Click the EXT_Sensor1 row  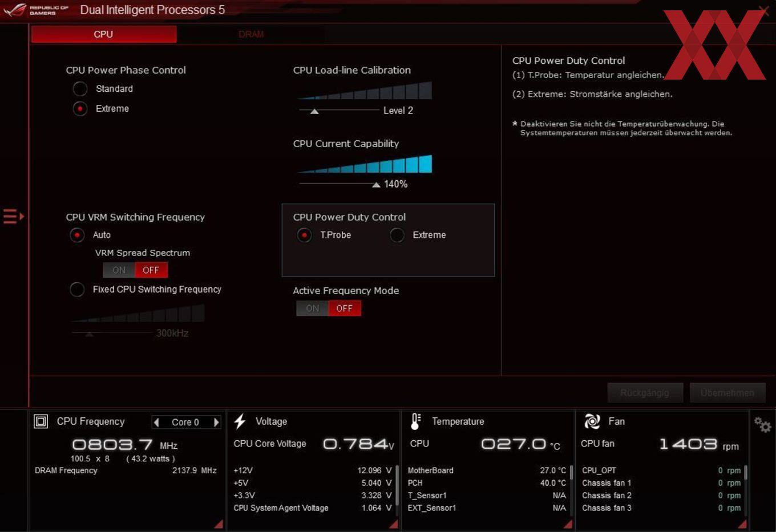tap(487, 508)
